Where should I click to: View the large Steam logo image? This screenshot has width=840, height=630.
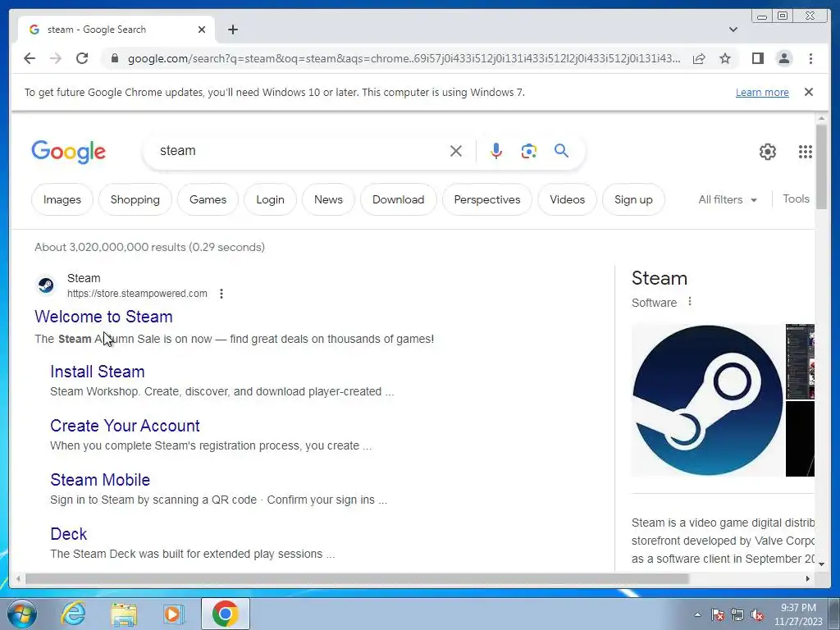[707, 400]
